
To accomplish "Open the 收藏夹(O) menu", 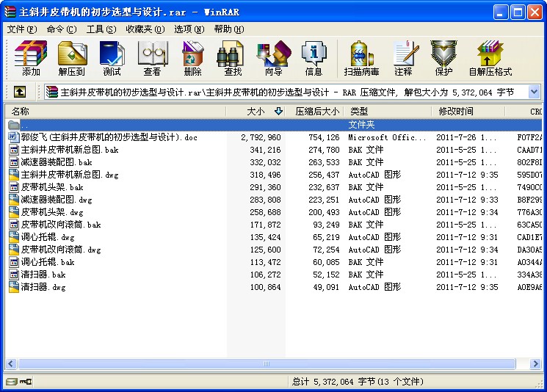I will 145,29.
